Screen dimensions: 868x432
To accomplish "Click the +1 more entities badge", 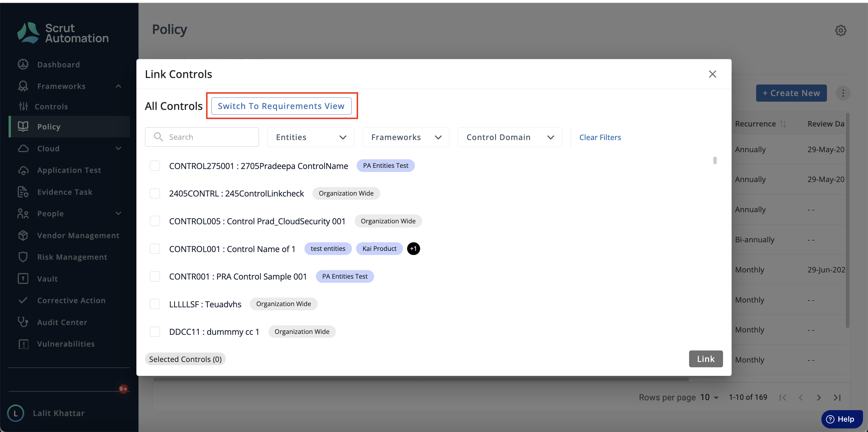I will tap(413, 249).
